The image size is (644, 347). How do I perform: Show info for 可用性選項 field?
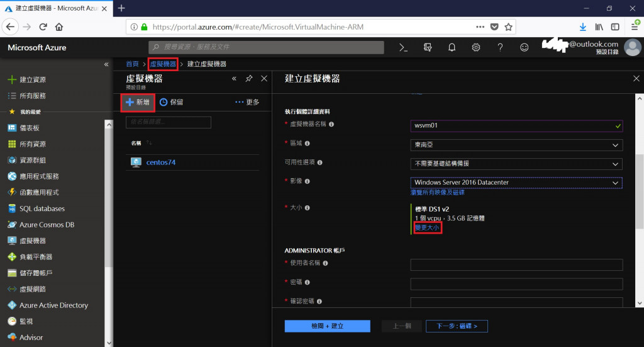pyautogui.click(x=320, y=162)
